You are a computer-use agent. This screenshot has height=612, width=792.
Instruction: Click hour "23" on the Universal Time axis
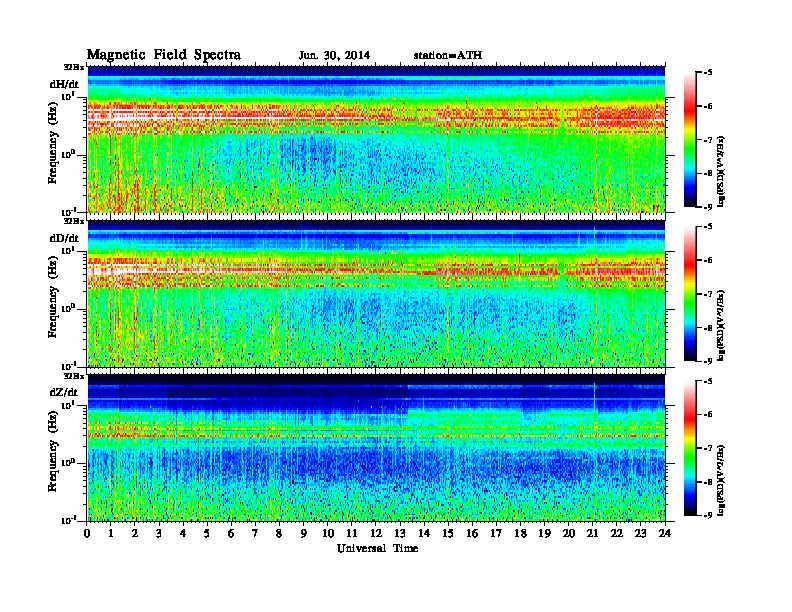pyautogui.click(x=641, y=534)
